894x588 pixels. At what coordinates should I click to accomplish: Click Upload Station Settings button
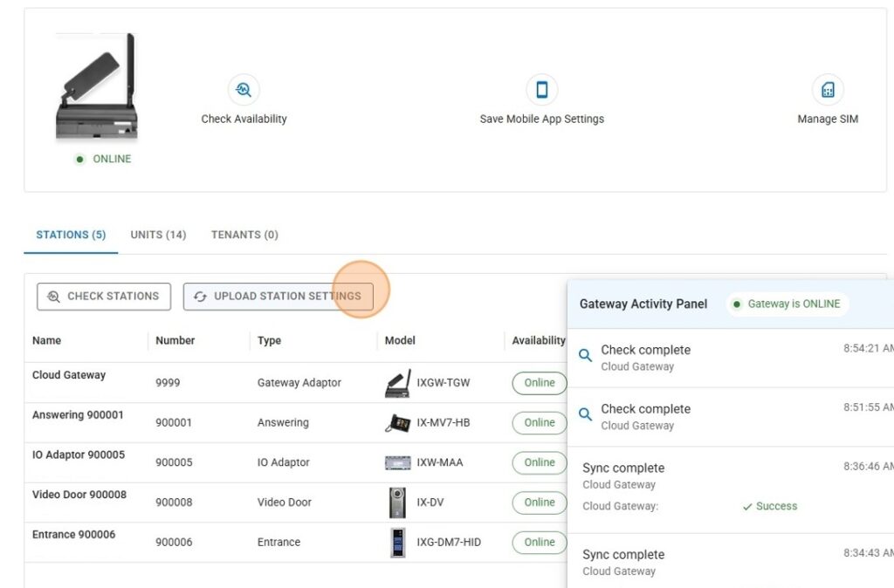point(279,297)
